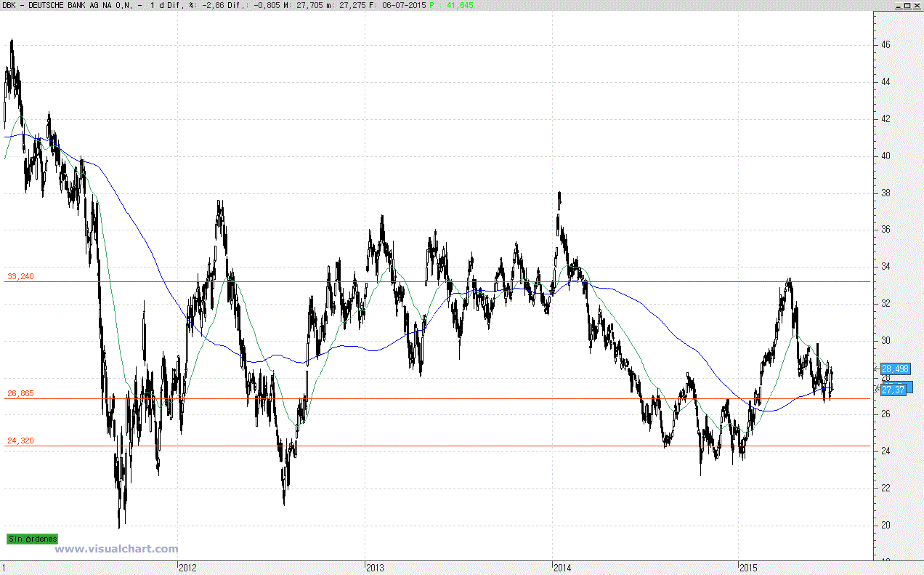
Task: Click the 36 price scale label
Action: pyautogui.click(x=885, y=230)
